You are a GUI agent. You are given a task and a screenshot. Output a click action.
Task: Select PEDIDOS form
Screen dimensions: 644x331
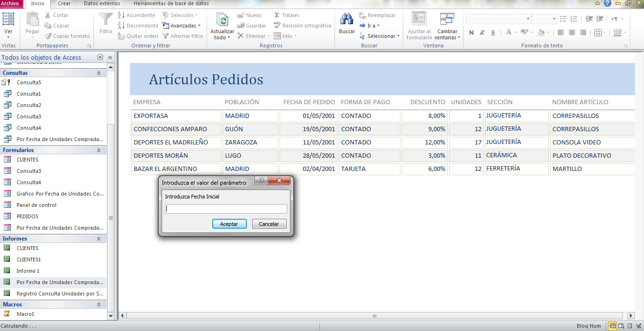pyautogui.click(x=54, y=216)
